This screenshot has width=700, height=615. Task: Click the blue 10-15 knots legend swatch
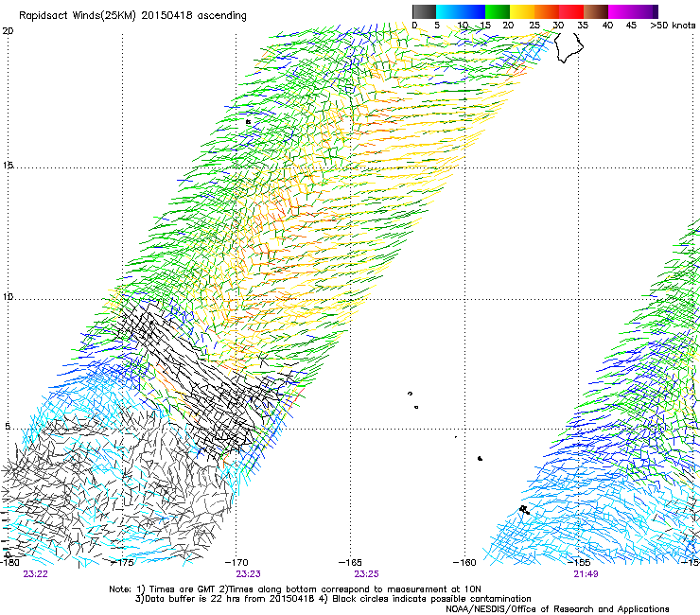click(x=473, y=11)
